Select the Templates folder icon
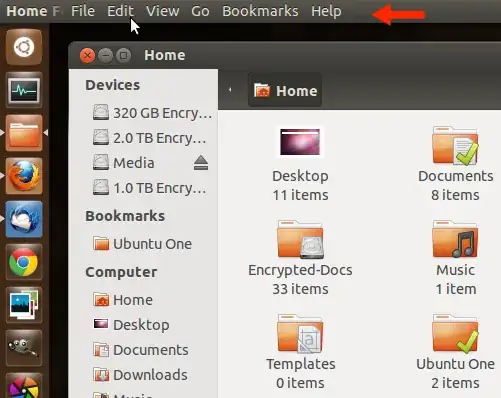Viewport: 501px width, 398px height. pos(300,333)
